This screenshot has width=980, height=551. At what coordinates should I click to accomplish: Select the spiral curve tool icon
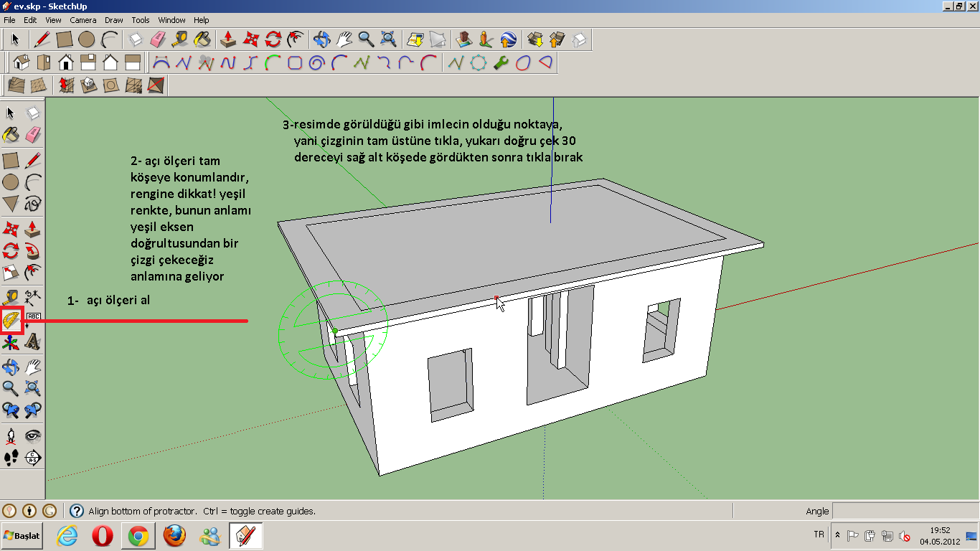tap(316, 62)
